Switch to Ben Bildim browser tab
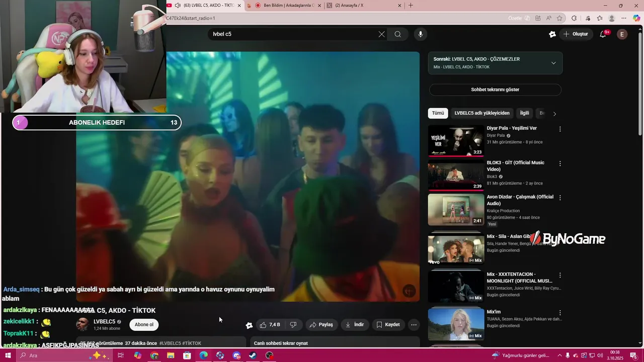644x362 pixels. click(284, 6)
